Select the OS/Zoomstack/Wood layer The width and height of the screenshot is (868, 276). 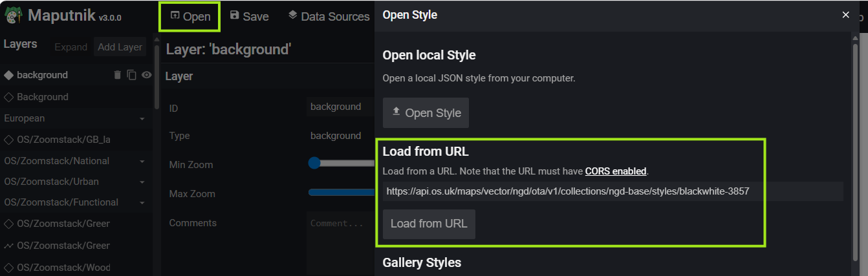coord(63,267)
